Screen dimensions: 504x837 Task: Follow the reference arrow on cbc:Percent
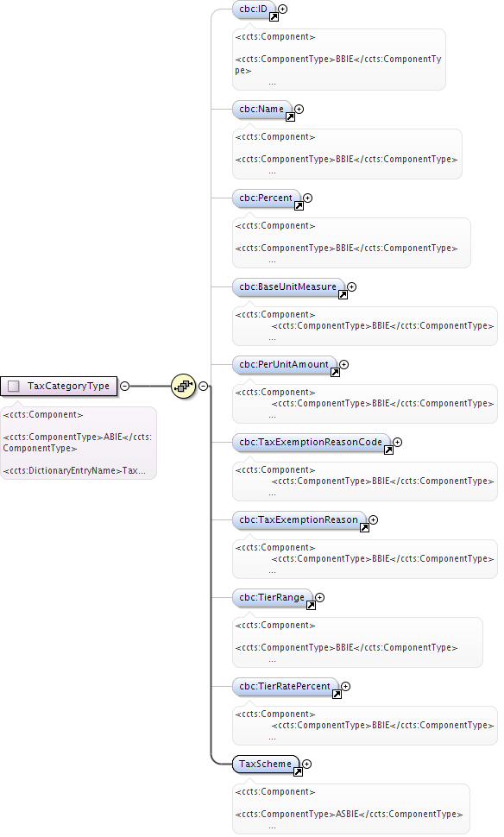tap(299, 206)
